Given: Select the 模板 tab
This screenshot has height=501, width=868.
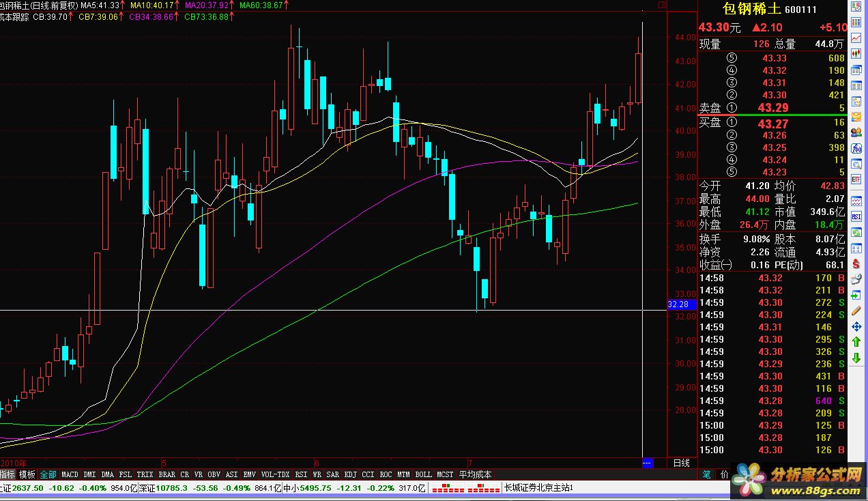Looking at the screenshot, I should tap(27, 474).
